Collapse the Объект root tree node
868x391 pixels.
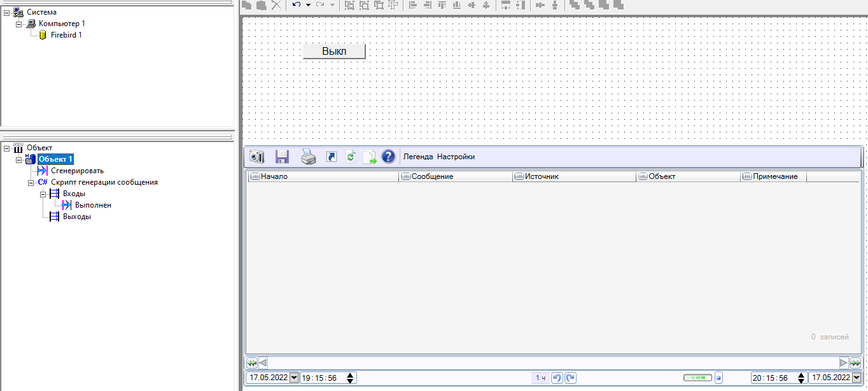click(x=6, y=148)
